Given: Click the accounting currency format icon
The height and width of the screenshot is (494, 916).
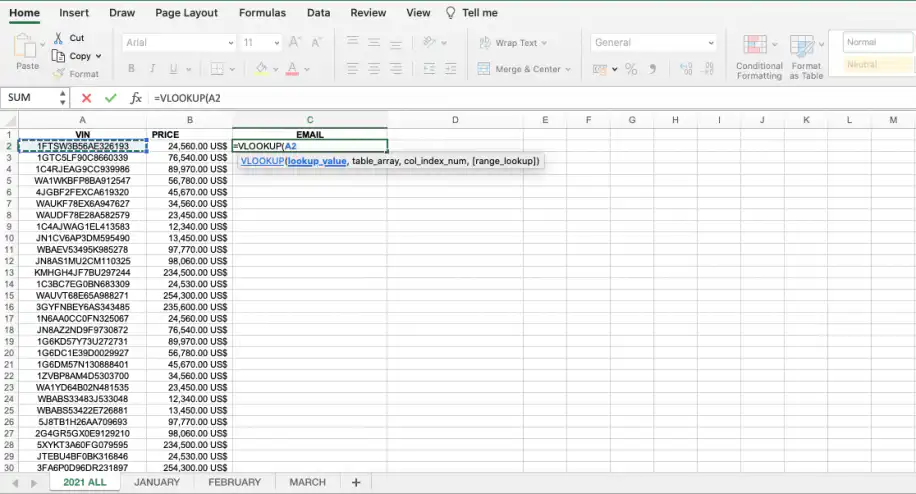Looking at the screenshot, I should [x=599, y=69].
